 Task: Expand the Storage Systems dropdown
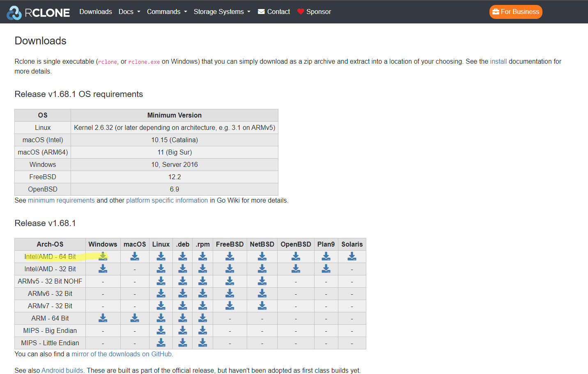point(222,12)
